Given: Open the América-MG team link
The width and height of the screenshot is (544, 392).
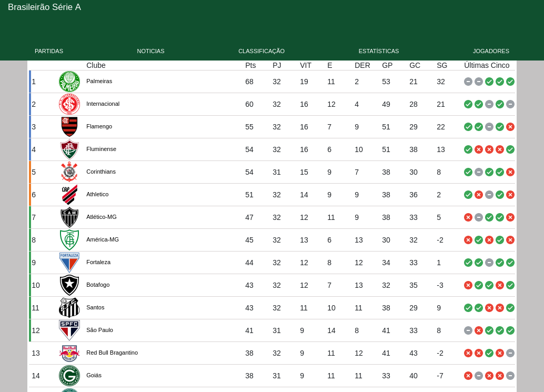Looking at the screenshot, I should (103, 239).
